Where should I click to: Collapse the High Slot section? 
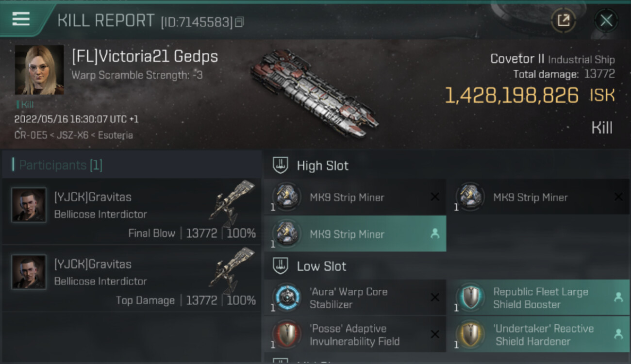(322, 165)
